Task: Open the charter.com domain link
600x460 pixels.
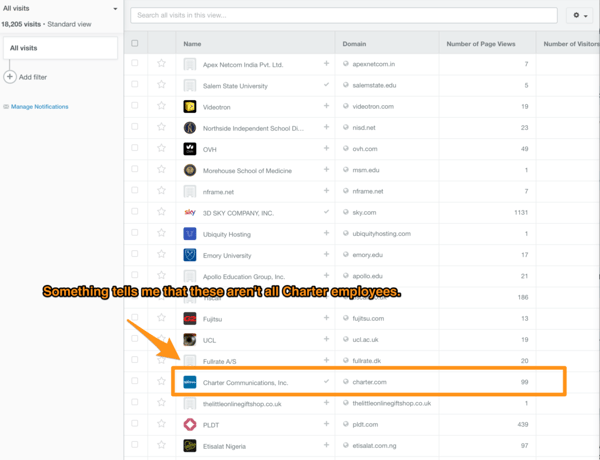Action: [369, 382]
